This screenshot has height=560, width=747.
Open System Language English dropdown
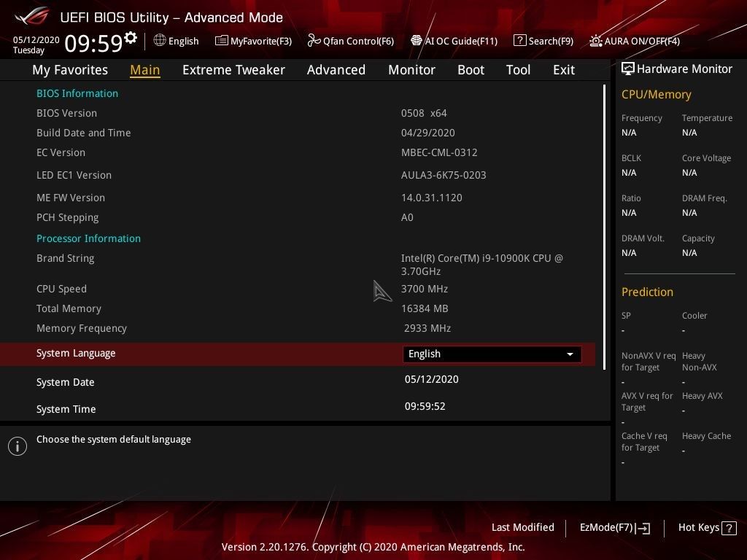[492, 354]
